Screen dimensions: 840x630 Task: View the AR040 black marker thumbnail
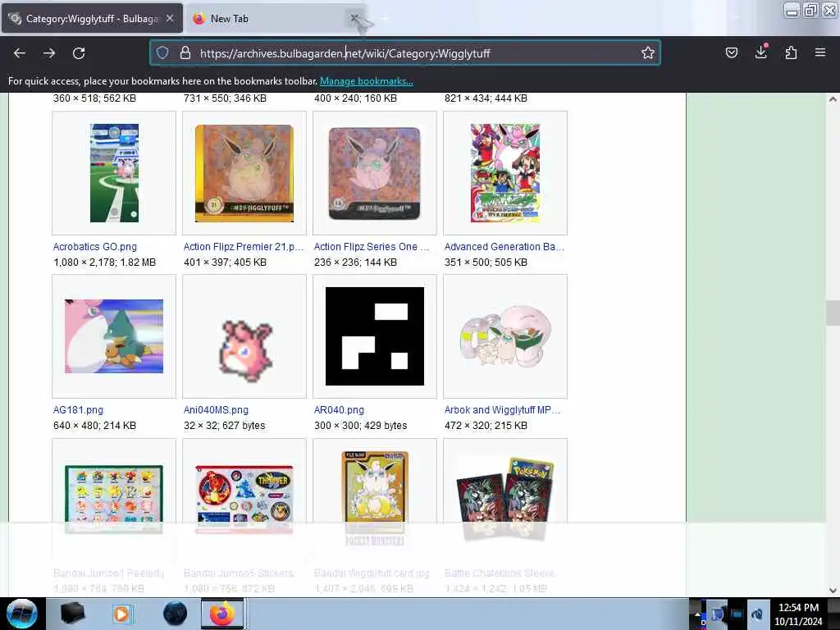pos(374,336)
